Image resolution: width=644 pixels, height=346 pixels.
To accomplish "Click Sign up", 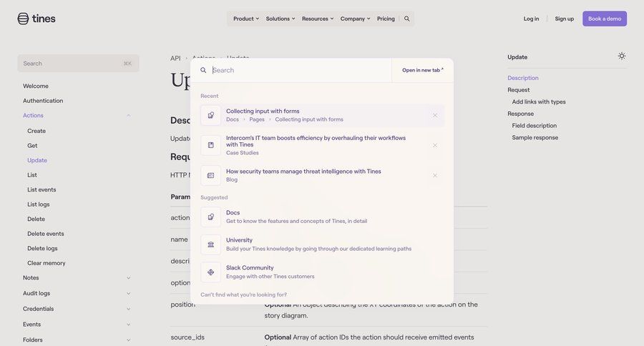I will [565, 19].
